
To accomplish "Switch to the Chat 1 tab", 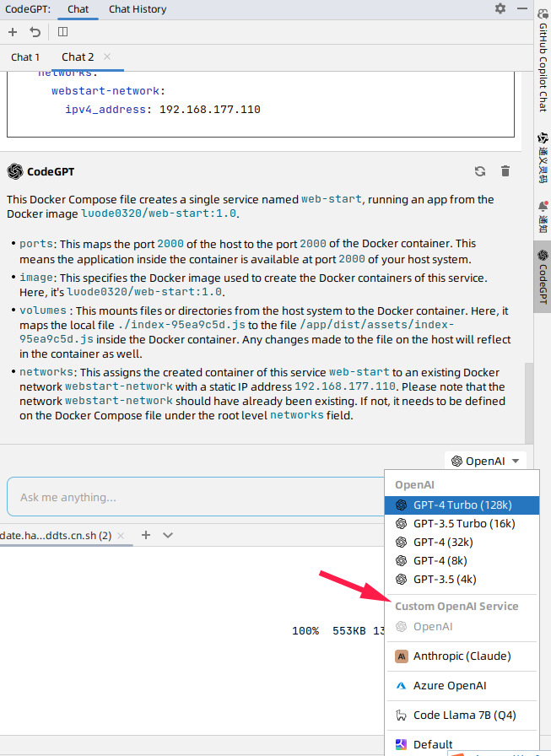I will [25, 57].
